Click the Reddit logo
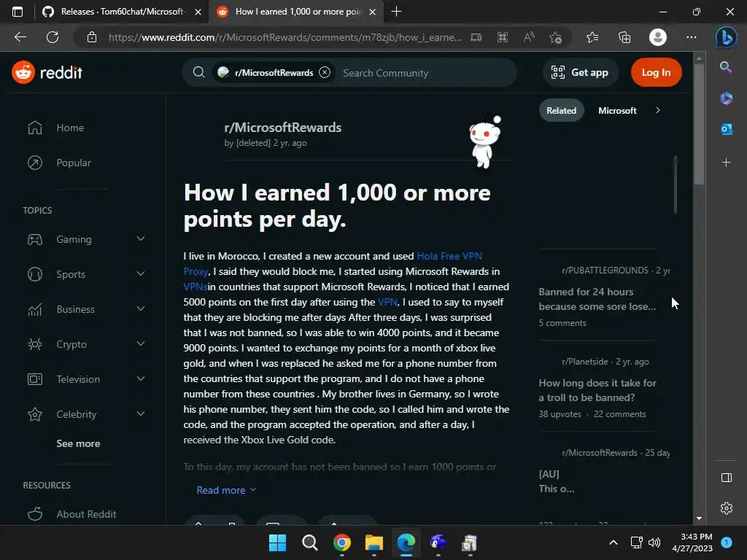The image size is (747, 560). click(x=47, y=72)
